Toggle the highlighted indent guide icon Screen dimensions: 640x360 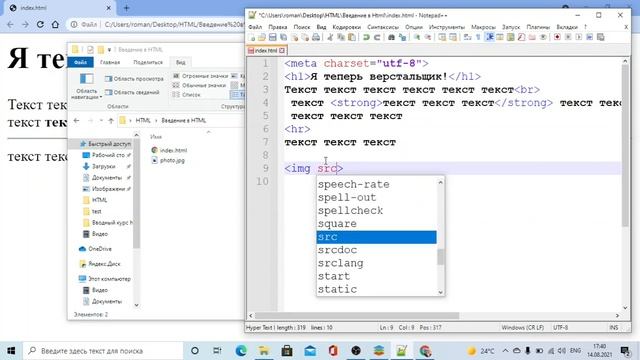[x=489, y=37]
